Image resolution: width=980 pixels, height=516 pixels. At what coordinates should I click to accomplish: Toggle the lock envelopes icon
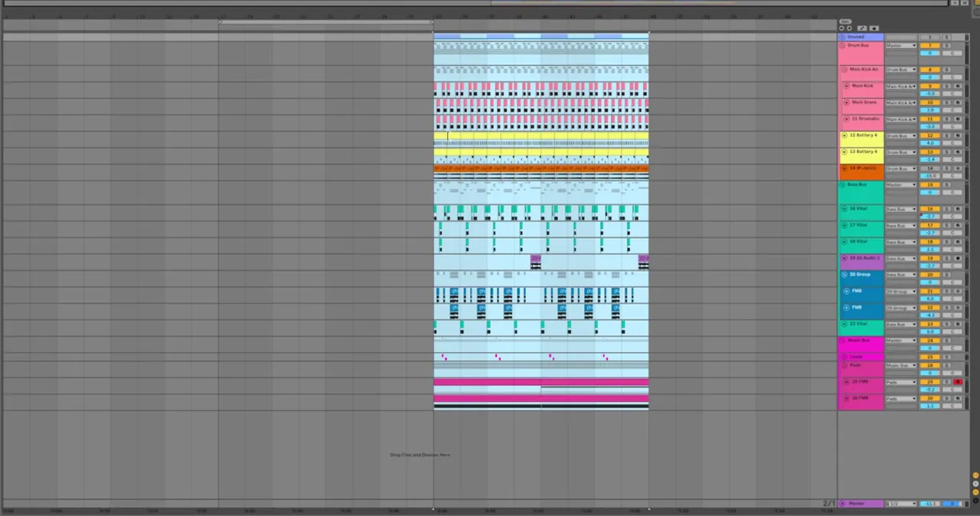pyautogui.click(x=874, y=28)
